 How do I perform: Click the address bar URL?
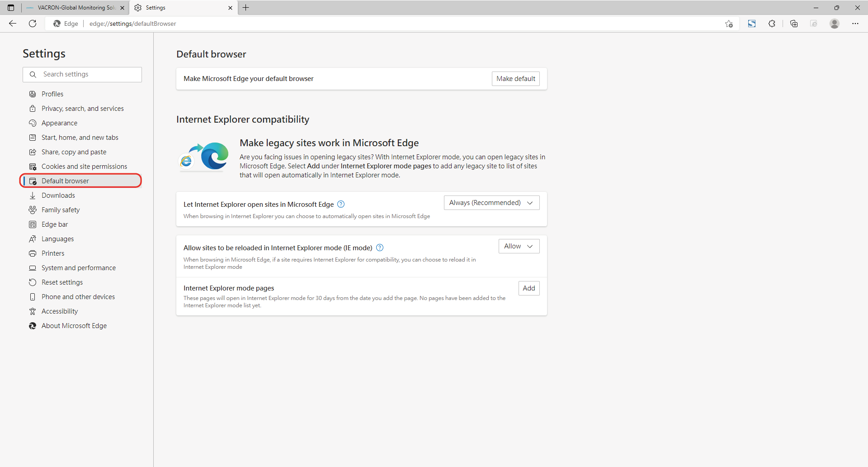pos(132,24)
